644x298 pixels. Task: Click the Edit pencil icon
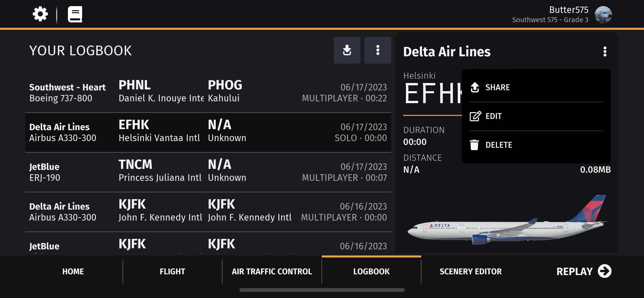point(475,116)
